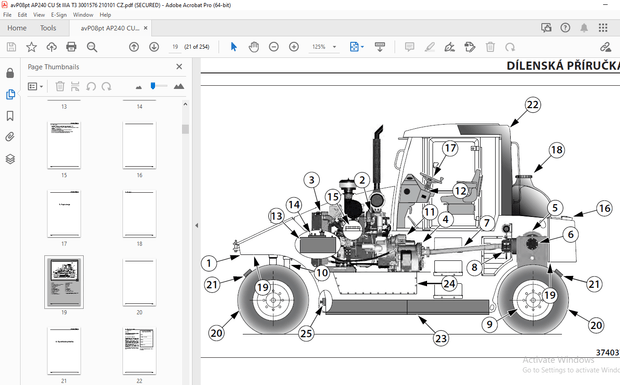The image size is (620, 385).
Task: Adjust the thumbnail size slider
Action: click(x=153, y=86)
